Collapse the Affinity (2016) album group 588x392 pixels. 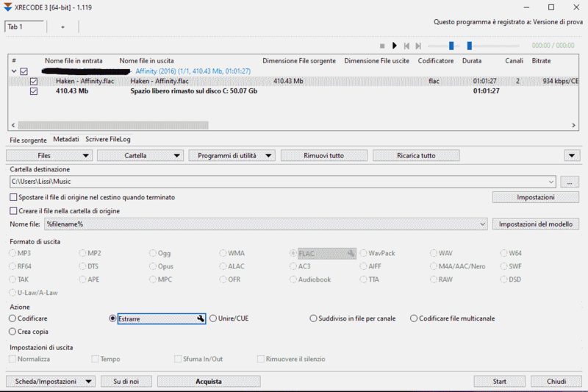tap(14, 71)
